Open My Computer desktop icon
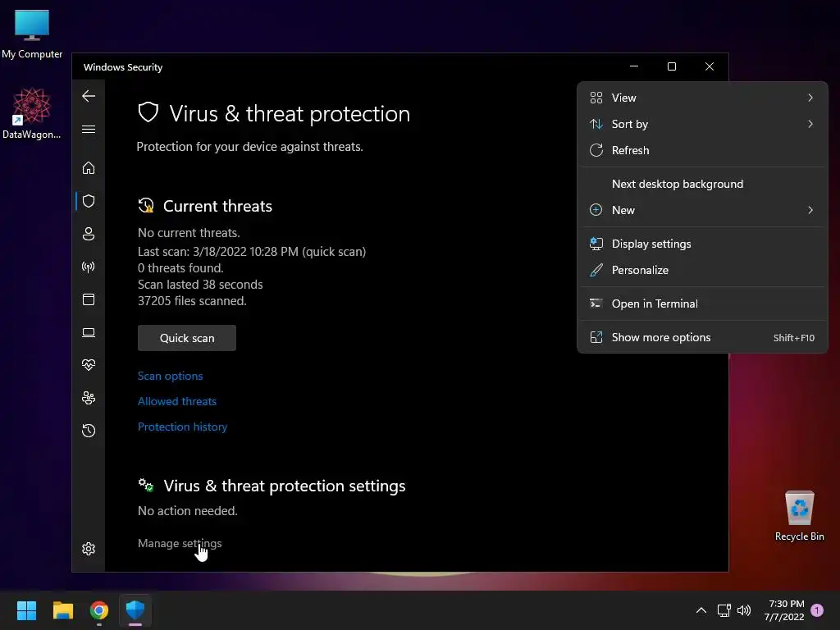The height and width of the screenshot is (630, 840). coord(32,34)
